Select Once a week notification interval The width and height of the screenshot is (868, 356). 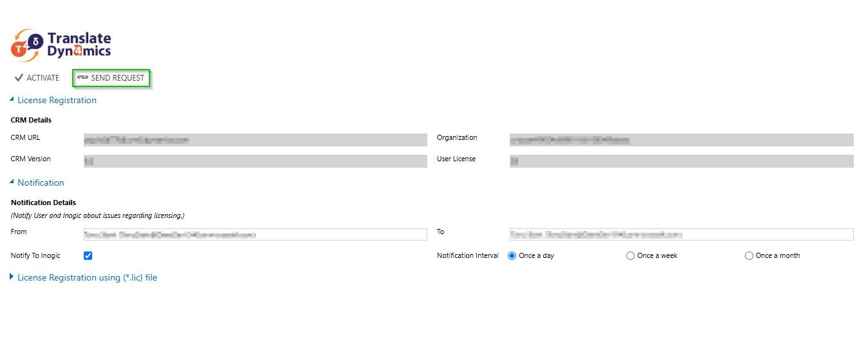[630, 255]
